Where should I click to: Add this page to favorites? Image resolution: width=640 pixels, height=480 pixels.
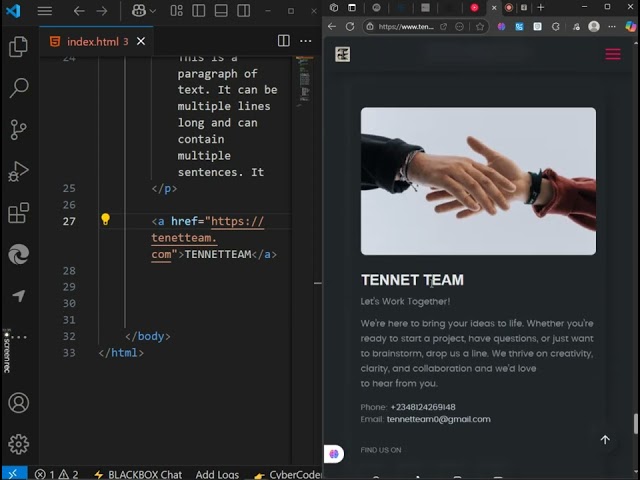(x=480, y=27)
